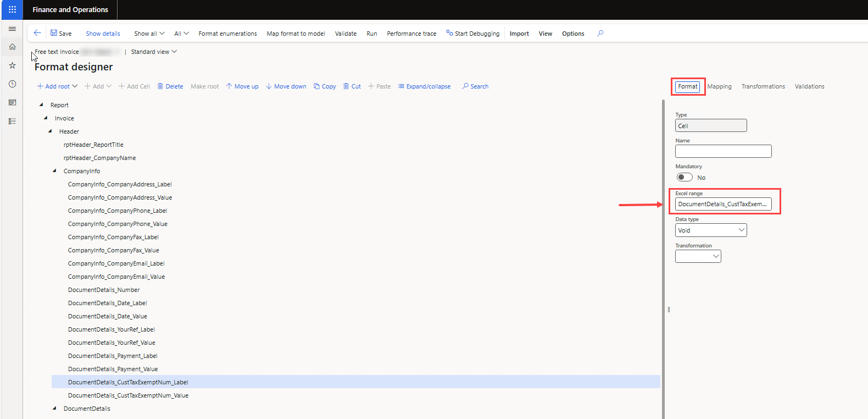Open Favorites star icon in sidebar
The height and width of the screenshot is (419, 868).
click(x=12, y=65)
